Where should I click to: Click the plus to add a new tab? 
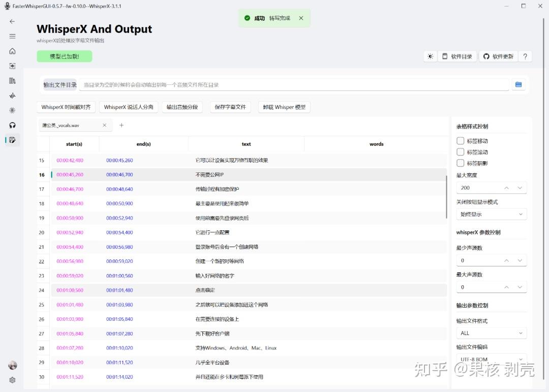[121, 125]
